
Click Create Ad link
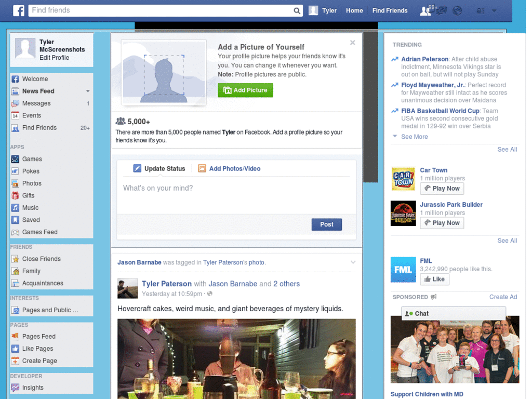503,297
